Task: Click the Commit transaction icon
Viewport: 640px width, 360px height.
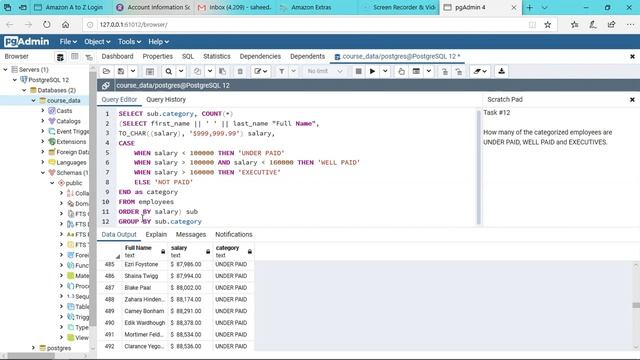Action: (x=445, y=71)
